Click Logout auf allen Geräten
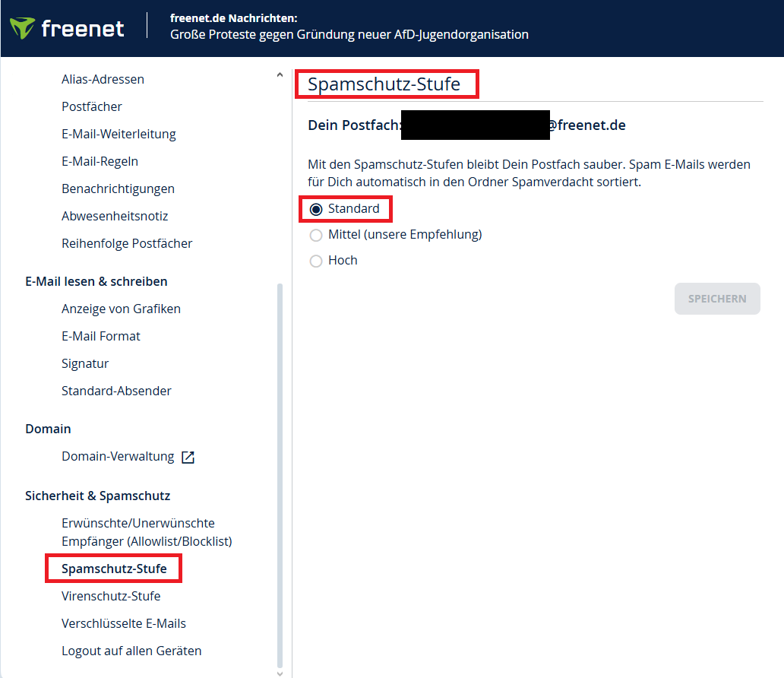 pos(131,651)
